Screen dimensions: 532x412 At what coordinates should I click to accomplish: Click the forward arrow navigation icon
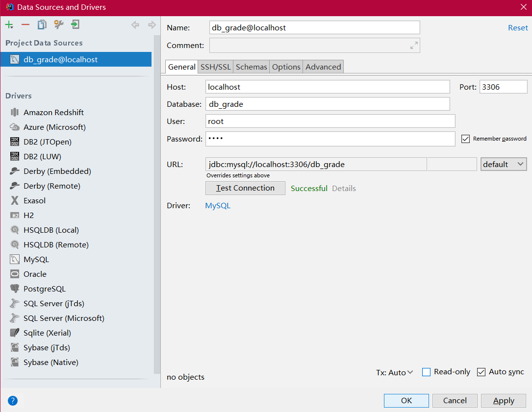152,25
